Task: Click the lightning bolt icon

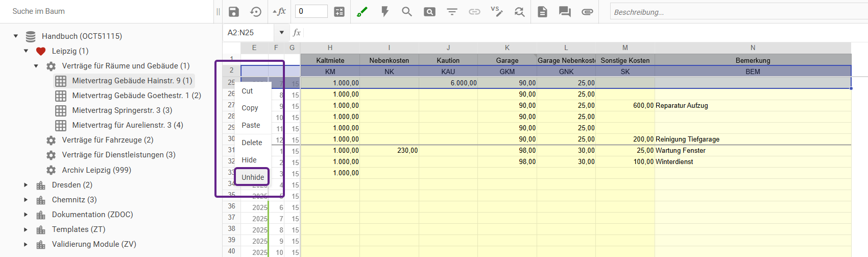Action: 385,12
